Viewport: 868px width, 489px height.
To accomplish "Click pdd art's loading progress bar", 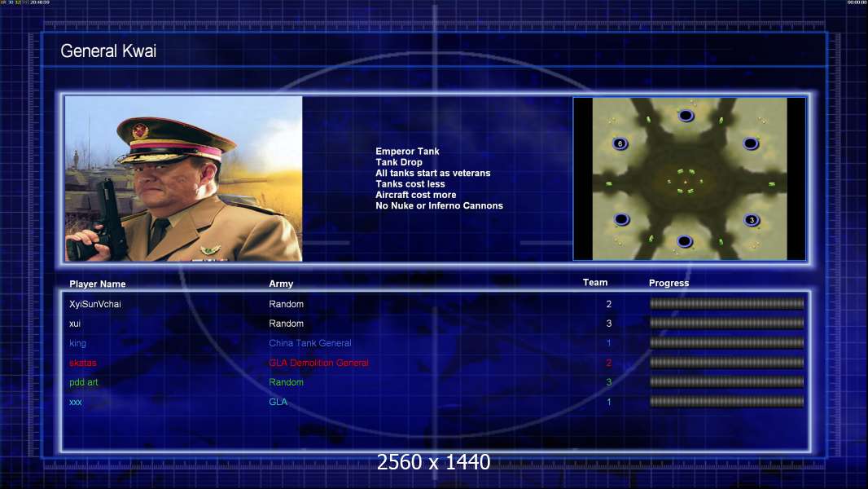I will click(727, 381).
